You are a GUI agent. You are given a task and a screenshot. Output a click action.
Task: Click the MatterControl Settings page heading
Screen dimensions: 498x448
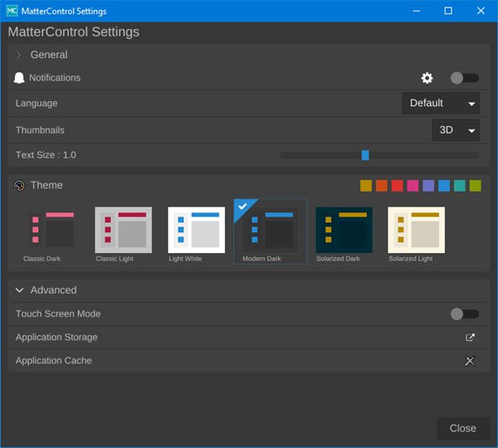[x=74, y=32]
